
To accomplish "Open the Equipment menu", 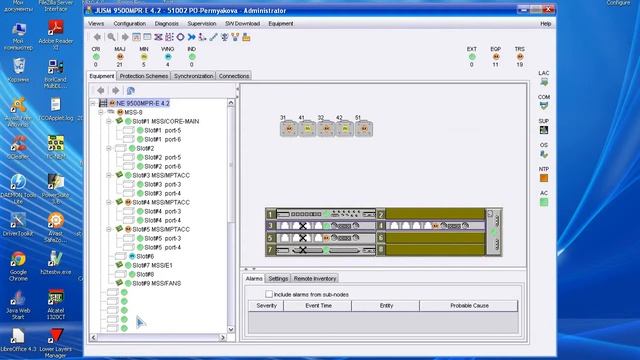I will tap(281, 24).
